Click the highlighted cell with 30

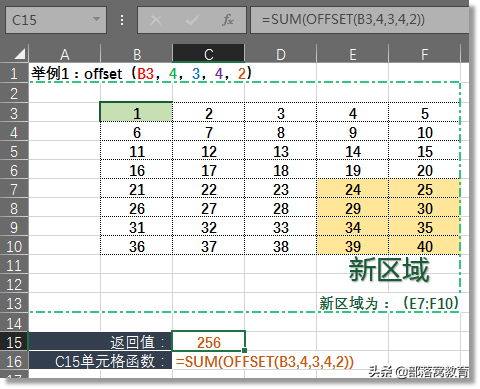click(x=424, y=208)
